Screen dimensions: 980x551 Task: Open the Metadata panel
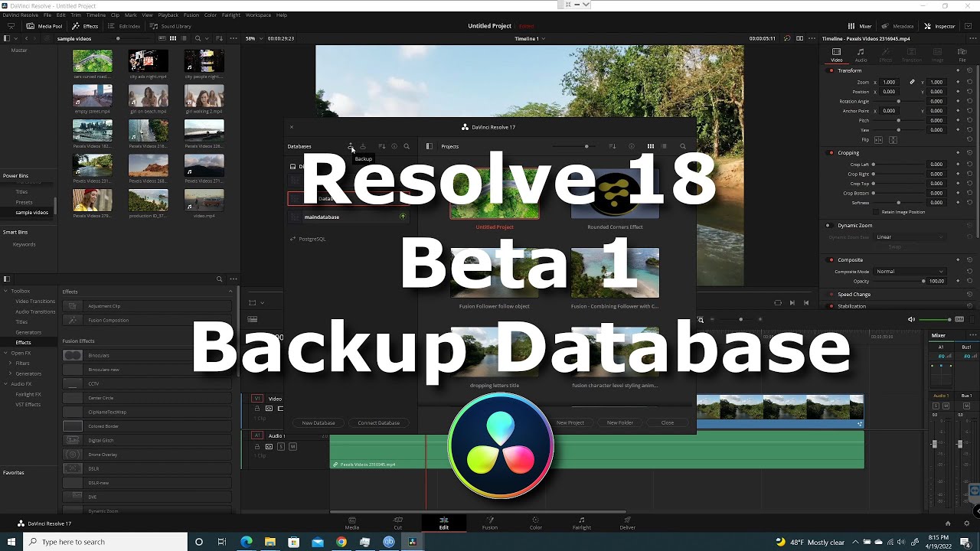pyautogui.click(x=898, y=26)
